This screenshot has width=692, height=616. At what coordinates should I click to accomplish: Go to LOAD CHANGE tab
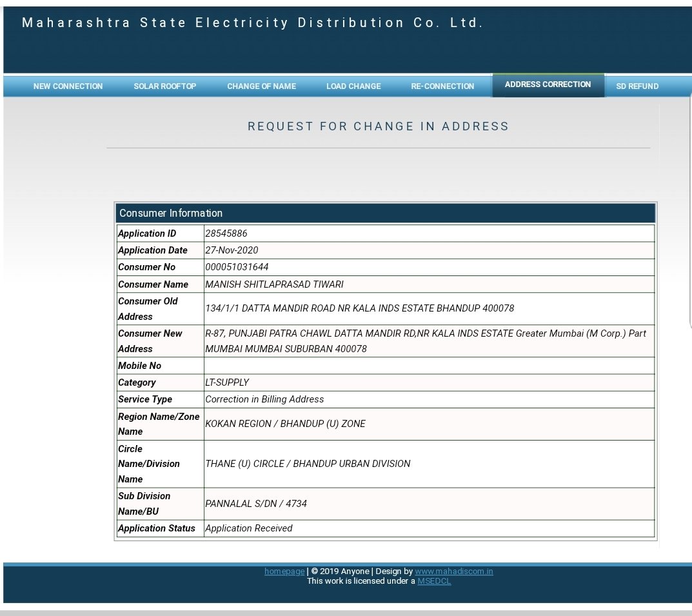coord(353,86)
